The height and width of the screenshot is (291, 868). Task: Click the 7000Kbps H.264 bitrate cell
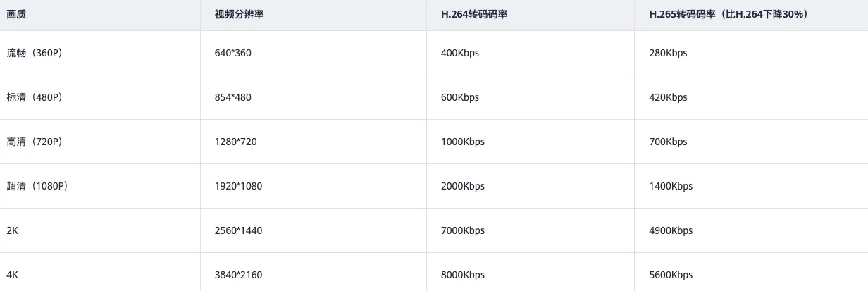point(463,230)
